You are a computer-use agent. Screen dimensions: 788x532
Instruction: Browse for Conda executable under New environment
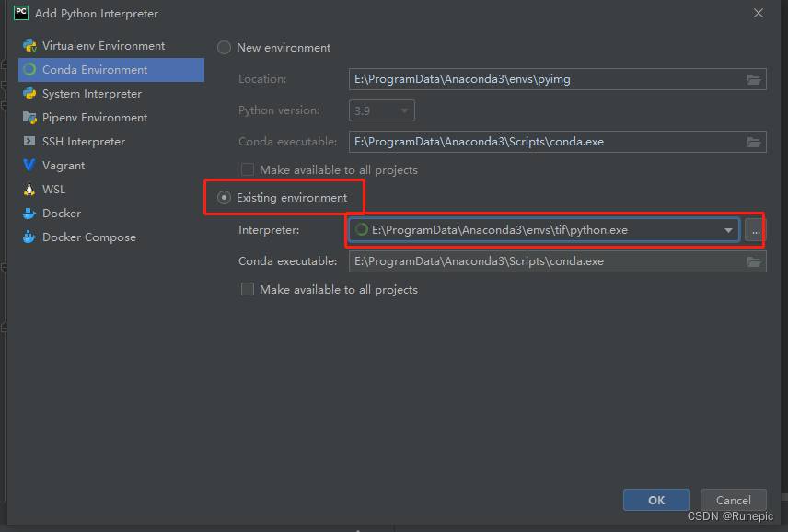(754, 142)
